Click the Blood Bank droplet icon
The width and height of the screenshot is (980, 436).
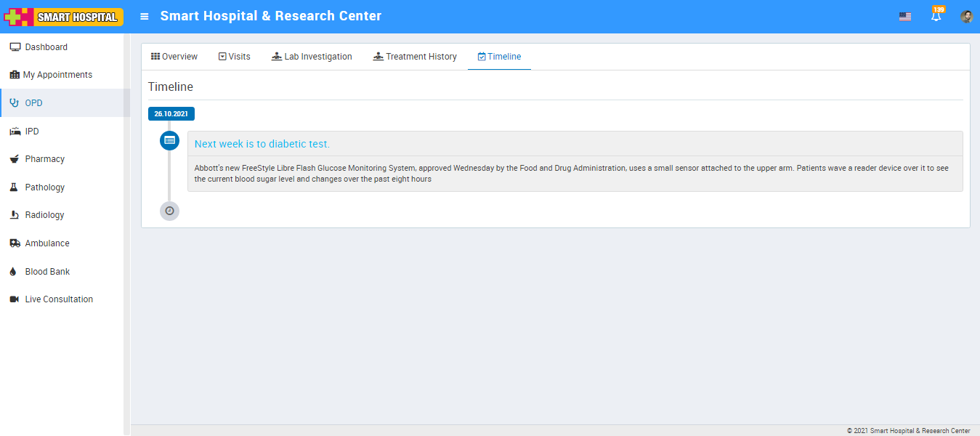(x=14, y=272)
